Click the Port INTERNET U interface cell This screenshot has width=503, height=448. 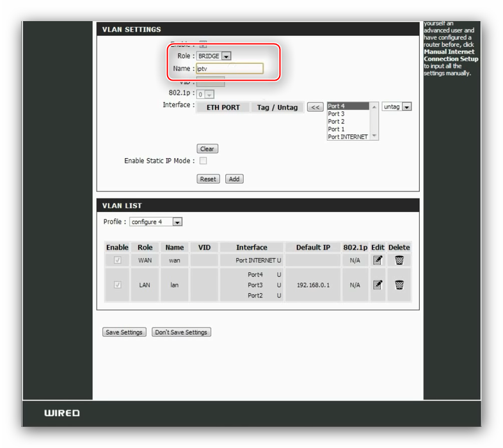[x=252, y=260]
